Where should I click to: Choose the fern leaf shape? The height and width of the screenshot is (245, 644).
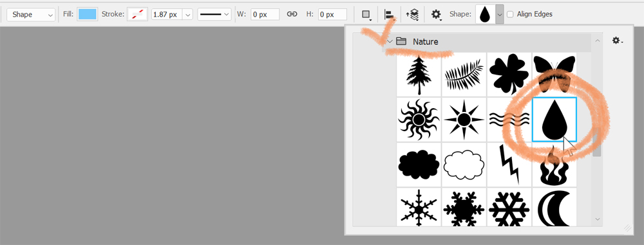[464, 75]
